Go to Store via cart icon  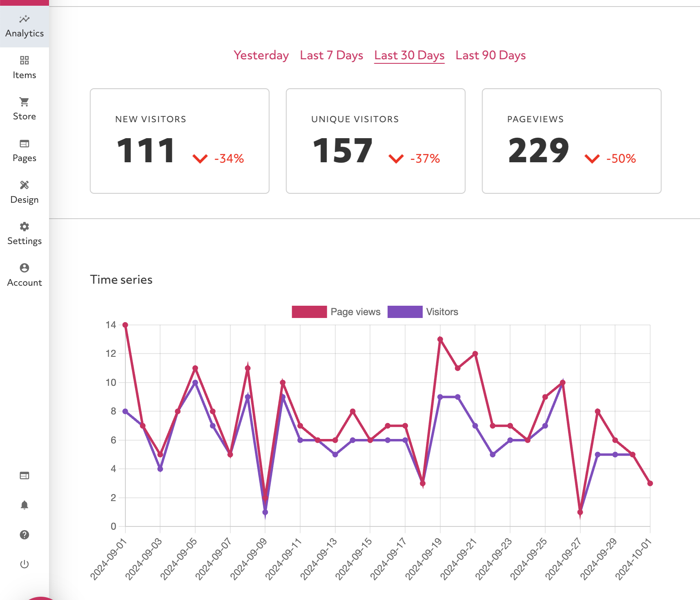pyautogui.click(x=25, y=102)
